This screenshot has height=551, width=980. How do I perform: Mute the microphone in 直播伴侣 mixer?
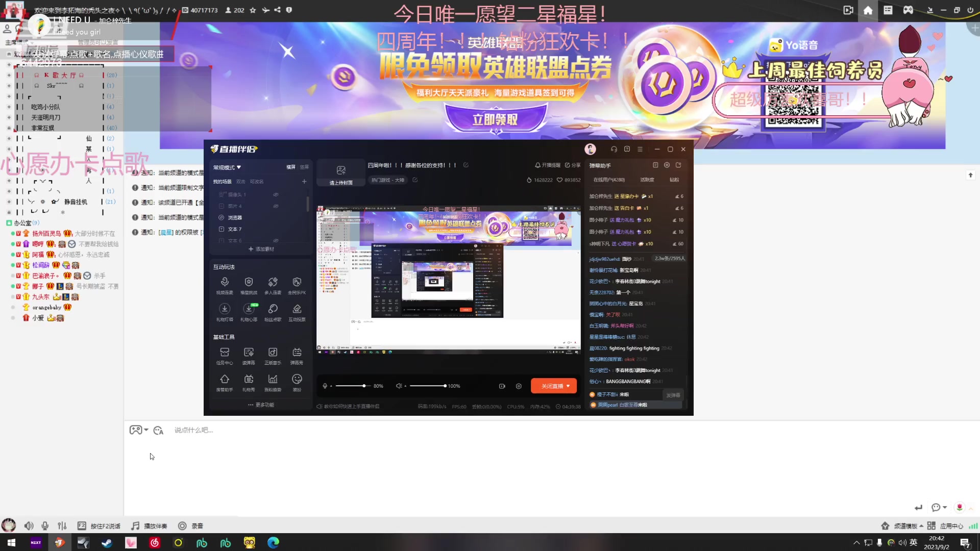[325, 386]
